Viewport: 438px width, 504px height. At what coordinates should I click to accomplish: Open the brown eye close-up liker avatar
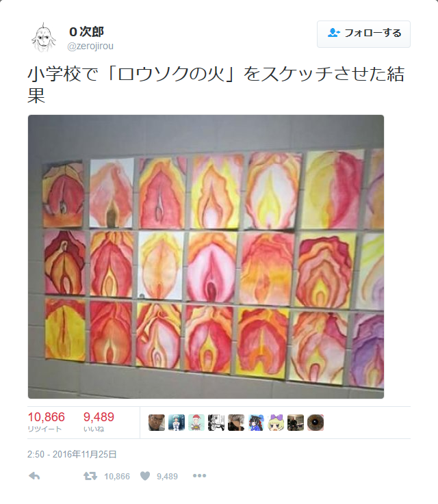click(315, 423)
